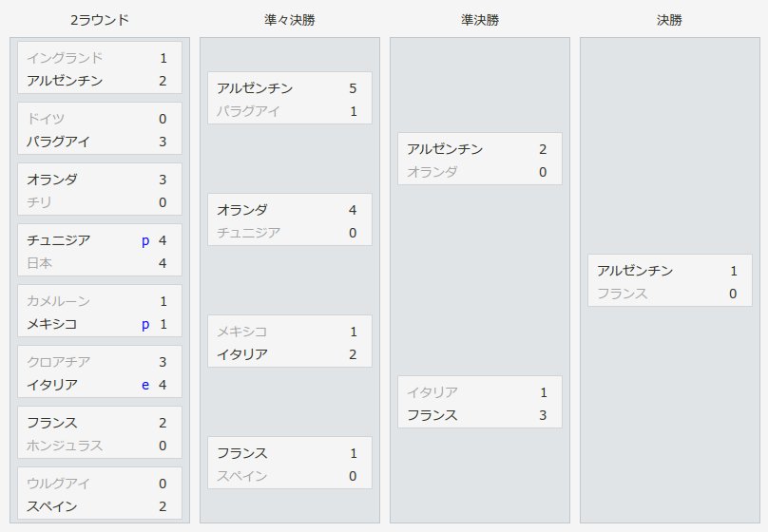Image resolution: width=768 pixels, height=532 pixels.
Task: Click the final アルゼンチン vs フランス match
Action: click(x=669, y=280)
